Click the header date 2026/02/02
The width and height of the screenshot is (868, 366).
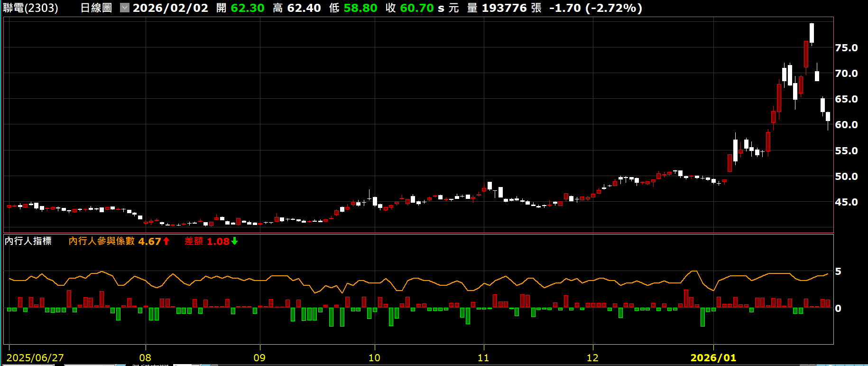point(170,8)
